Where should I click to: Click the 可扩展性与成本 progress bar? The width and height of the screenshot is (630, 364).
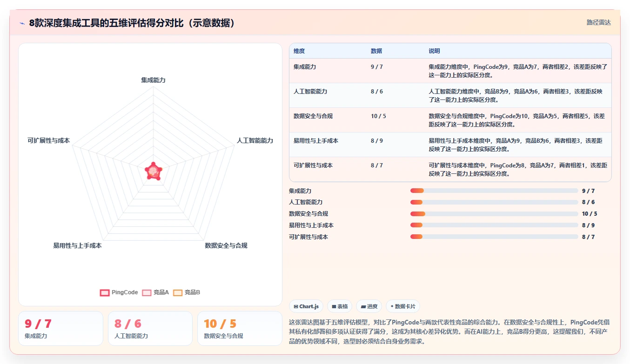tap(494, 237)
